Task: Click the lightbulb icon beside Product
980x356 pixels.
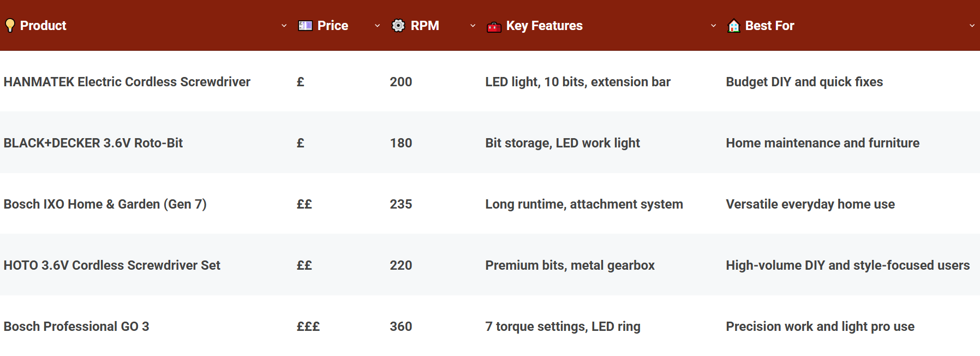Action: pos(10,26)
